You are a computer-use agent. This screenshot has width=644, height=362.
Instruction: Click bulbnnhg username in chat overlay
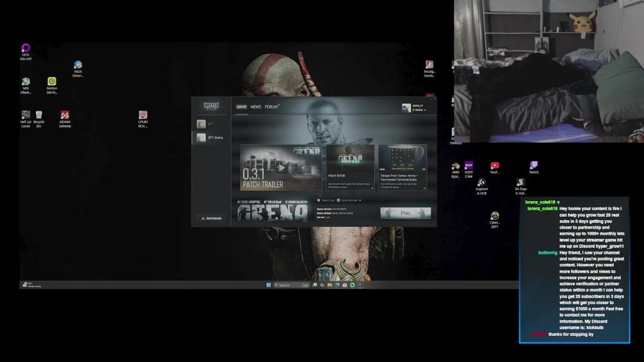click(548, 252)
